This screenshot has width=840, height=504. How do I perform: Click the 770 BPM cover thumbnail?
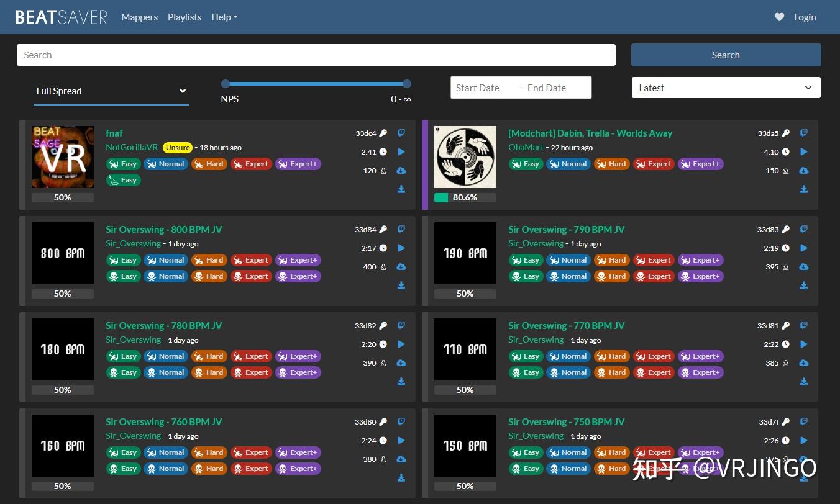pyautogui.click(x=465, y=349)
